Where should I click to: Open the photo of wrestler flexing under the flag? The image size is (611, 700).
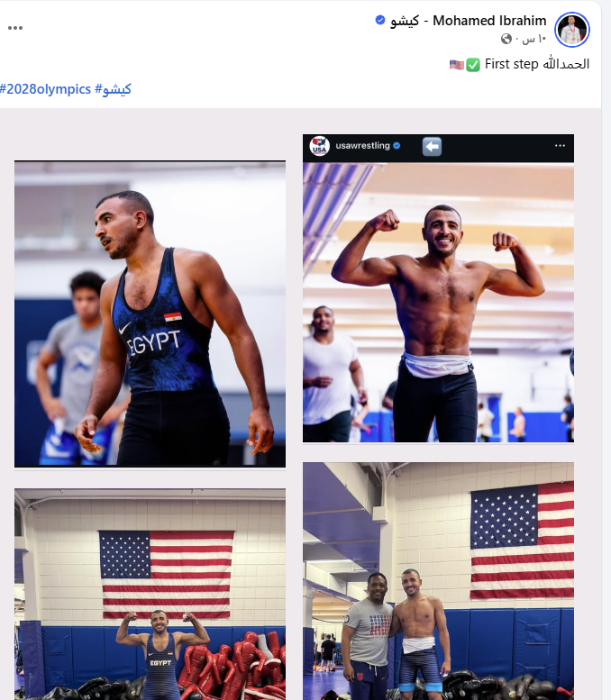click(x=150, y=595)
